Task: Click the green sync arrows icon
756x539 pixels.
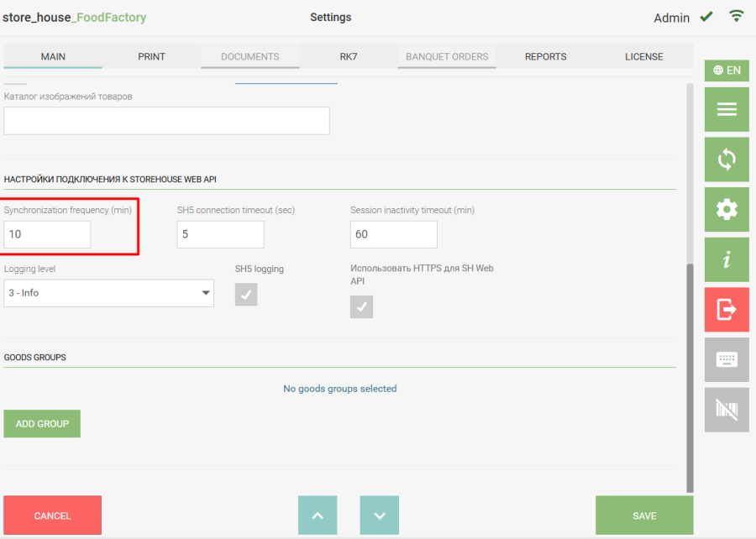Action: click(727, 160)
